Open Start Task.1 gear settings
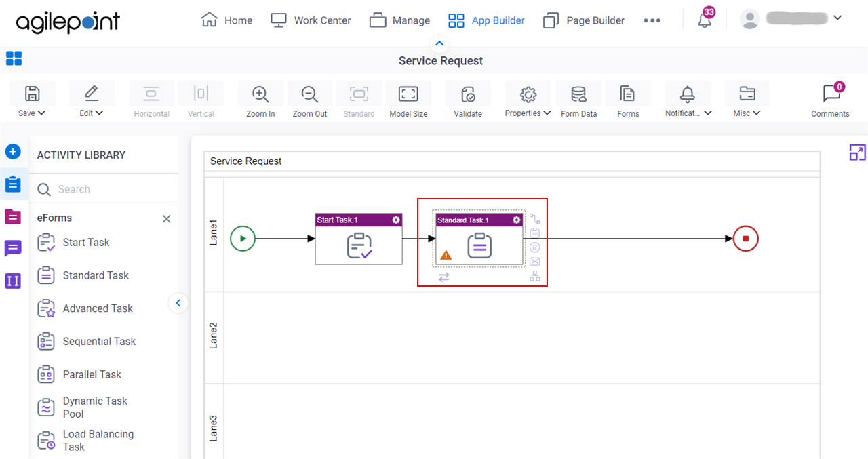868x459 pixels. click(396, 220)
